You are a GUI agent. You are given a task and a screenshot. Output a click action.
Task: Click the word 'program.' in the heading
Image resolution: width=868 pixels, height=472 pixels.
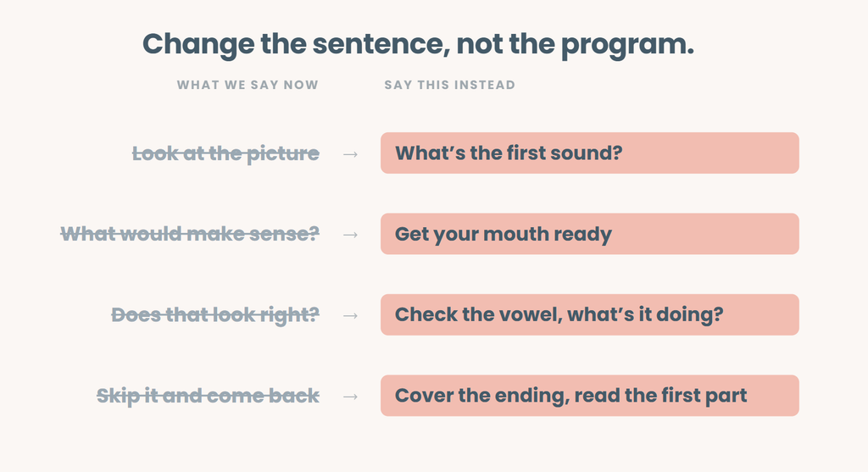(x=628, y=46)
